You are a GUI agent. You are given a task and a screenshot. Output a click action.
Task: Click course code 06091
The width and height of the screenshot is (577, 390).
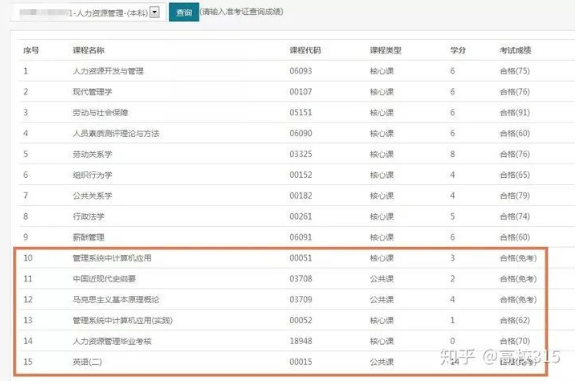[301, 237]
